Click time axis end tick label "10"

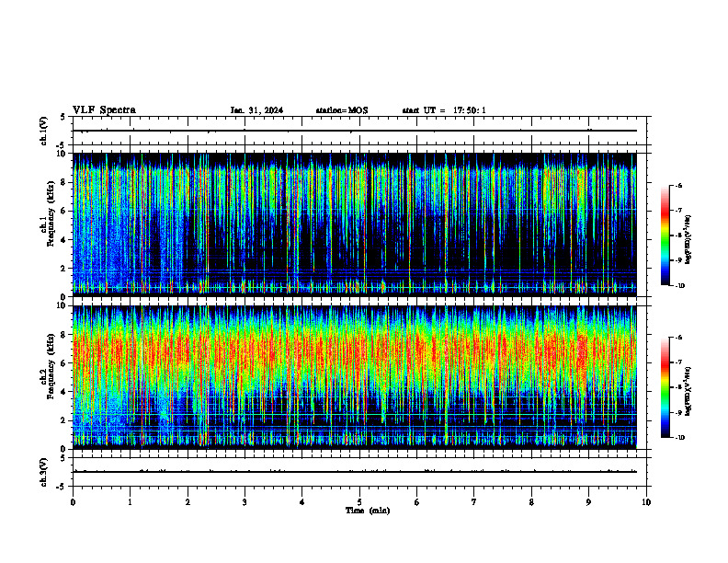click(646, 502)
